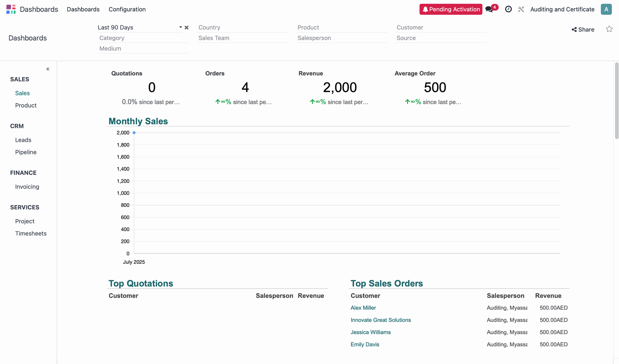Open the Country filter dropdown
Image resolution: width=619 pixels, height=364 pixels.
click(242, 27)
